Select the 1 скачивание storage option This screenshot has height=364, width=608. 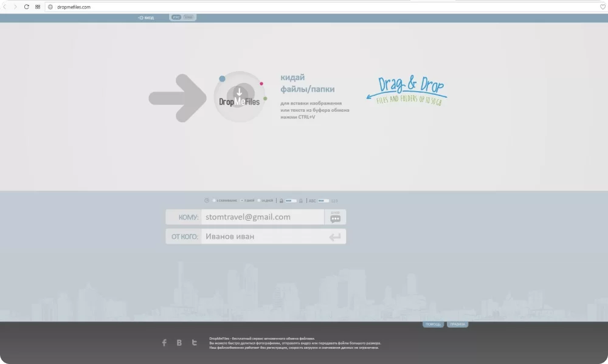224,201
